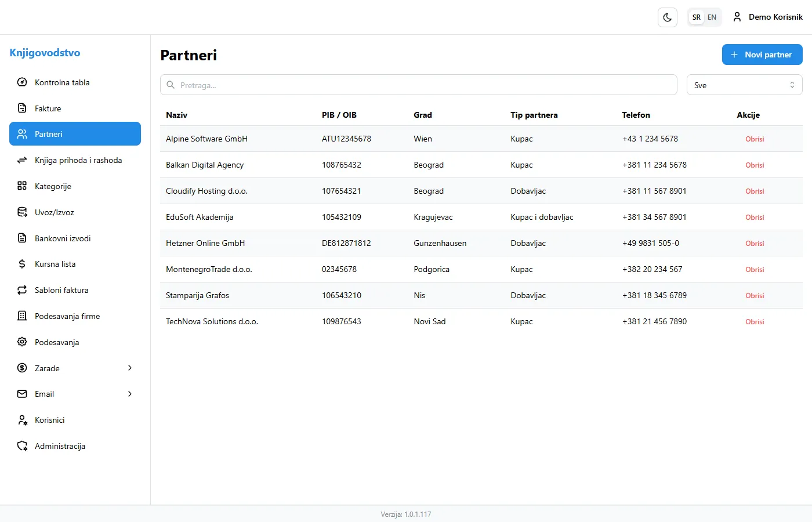Click the Novi partner button
The image size is (812, 522).
point(762,55)
